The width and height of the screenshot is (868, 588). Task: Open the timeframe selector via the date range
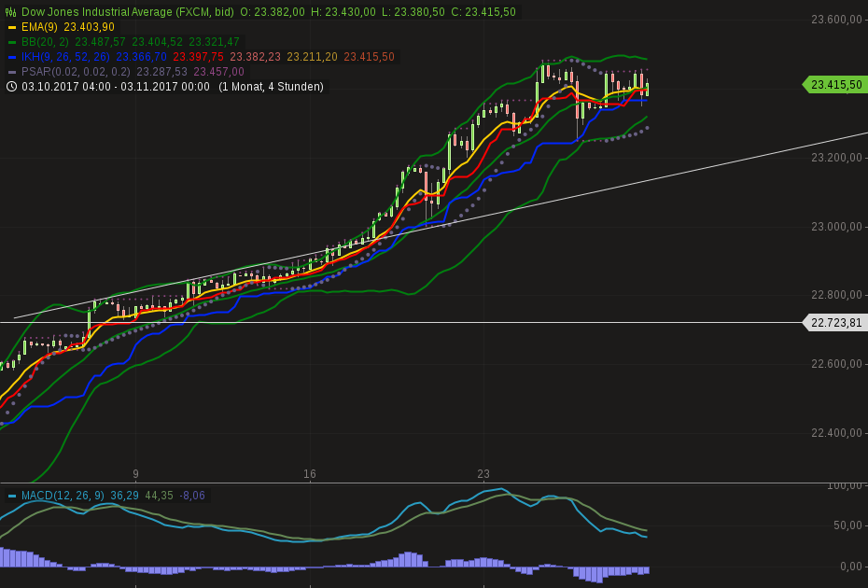pyautogui.click(x=112, y=86)
